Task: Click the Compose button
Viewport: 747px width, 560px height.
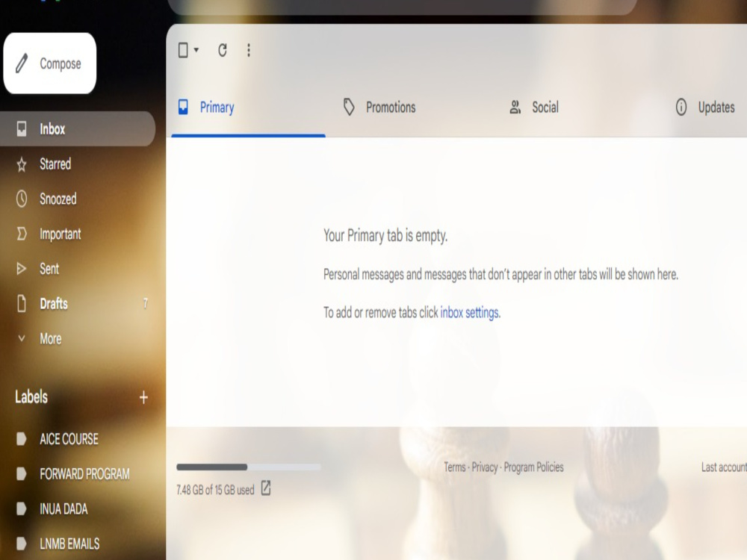Action: pyautogui.click(x=50, y=63)
